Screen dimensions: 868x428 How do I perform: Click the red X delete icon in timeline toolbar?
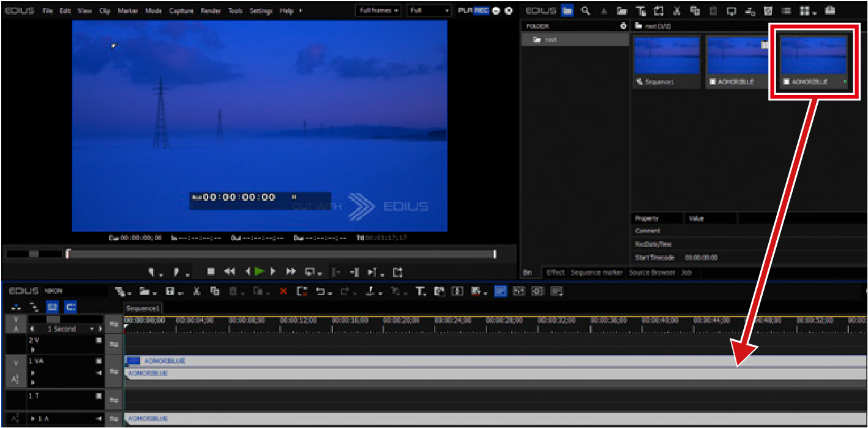click(283, 292)
